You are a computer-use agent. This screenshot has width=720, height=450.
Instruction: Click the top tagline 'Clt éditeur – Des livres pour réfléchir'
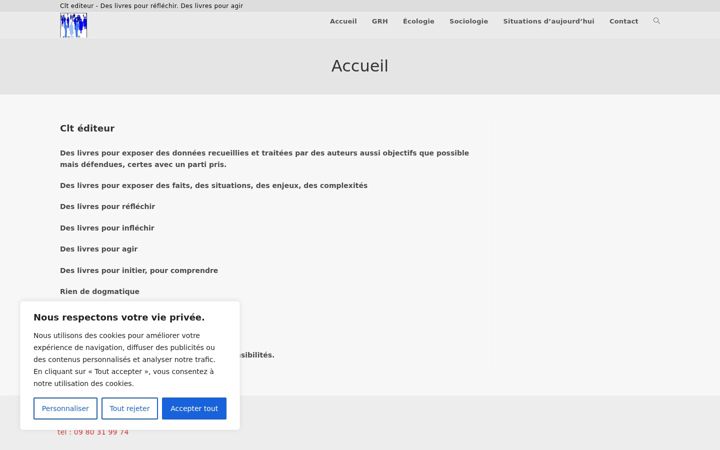(152, 6)
